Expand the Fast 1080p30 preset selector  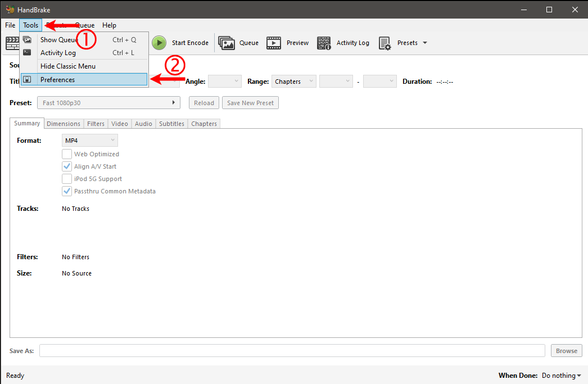[x=108, y=103]
